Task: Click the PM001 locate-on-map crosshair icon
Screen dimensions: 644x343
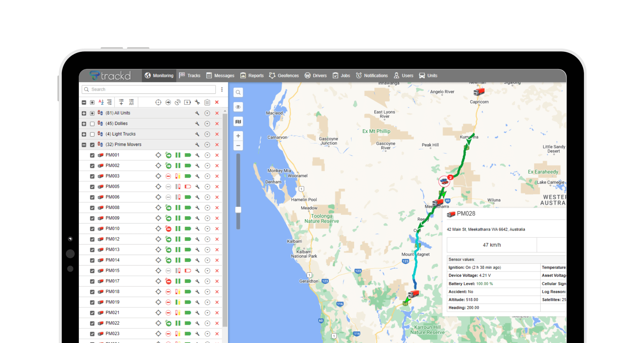Action: (x=158, y=155)
